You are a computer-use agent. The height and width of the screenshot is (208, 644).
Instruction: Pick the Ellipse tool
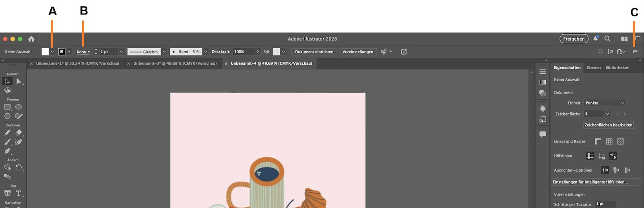pos(19,107)
